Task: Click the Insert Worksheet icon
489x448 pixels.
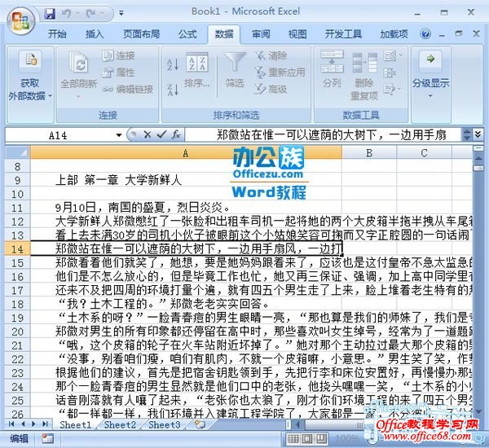Action: pos(200,424)
